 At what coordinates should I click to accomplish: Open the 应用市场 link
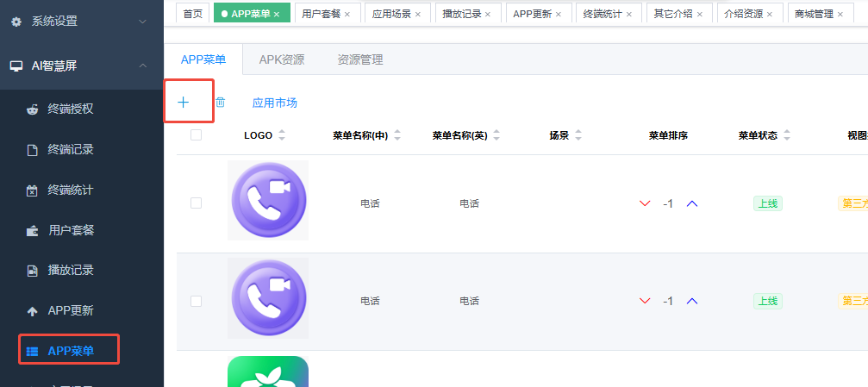coord(274,103)
